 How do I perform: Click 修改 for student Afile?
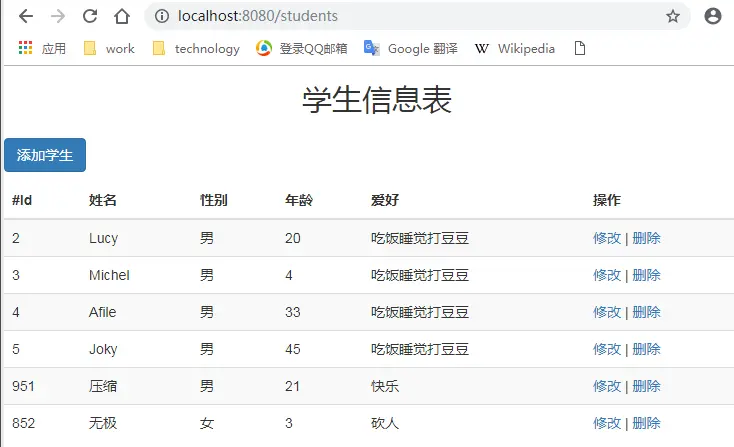(x=607, y=312)
